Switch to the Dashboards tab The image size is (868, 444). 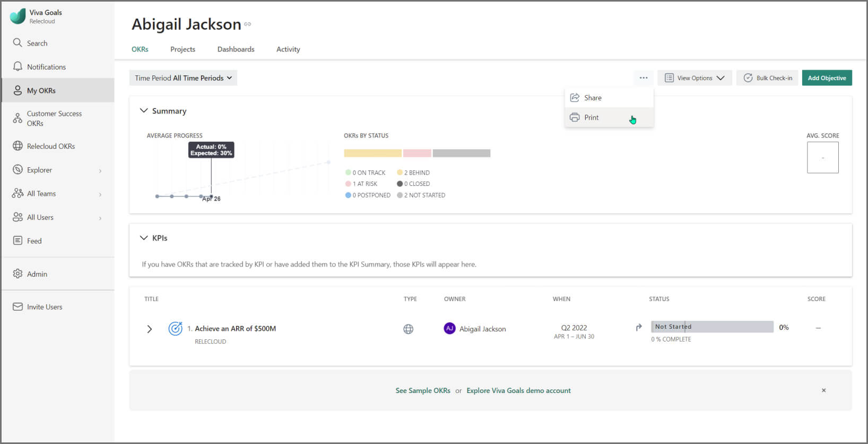pyautogui.click(x=236, y=49)
